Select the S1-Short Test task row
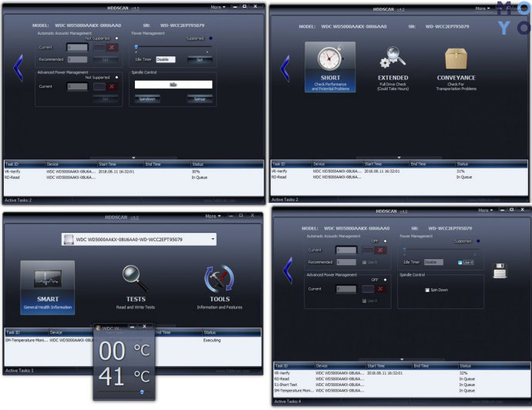Screen dimensions: 532x410 click(402, 385)
